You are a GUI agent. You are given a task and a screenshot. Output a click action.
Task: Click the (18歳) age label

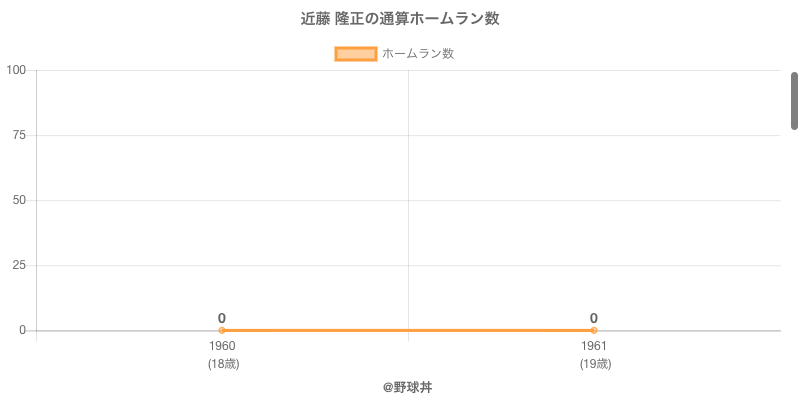click(223, 364)
